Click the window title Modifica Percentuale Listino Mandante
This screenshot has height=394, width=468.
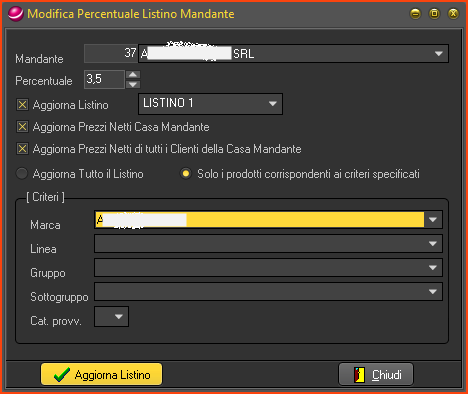[x=131, y=14]
